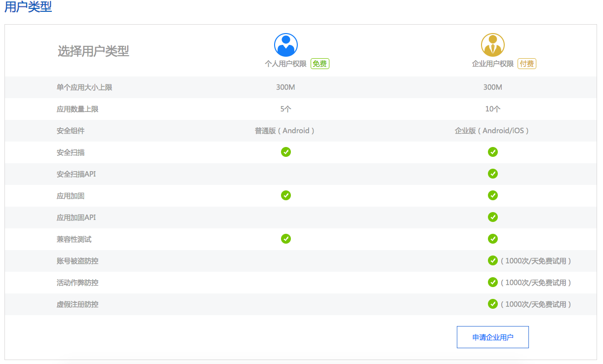Click the blue personal user avatar icon
Screen dimensions: 603x364
click(285, 45)
